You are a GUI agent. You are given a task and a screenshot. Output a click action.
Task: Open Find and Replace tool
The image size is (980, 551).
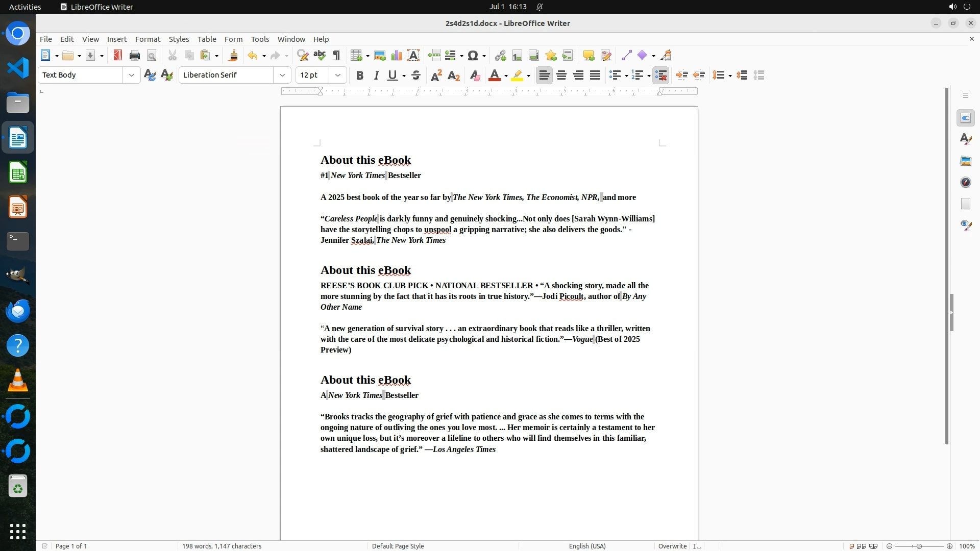(x=303, y=56)
